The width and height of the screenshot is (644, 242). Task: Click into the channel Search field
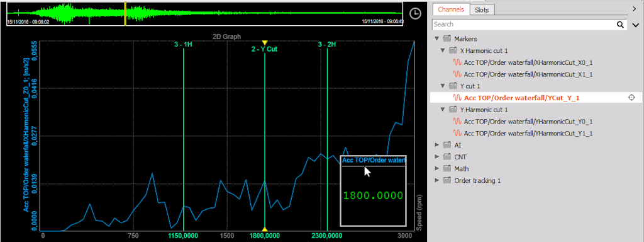(x=525, y=25)
